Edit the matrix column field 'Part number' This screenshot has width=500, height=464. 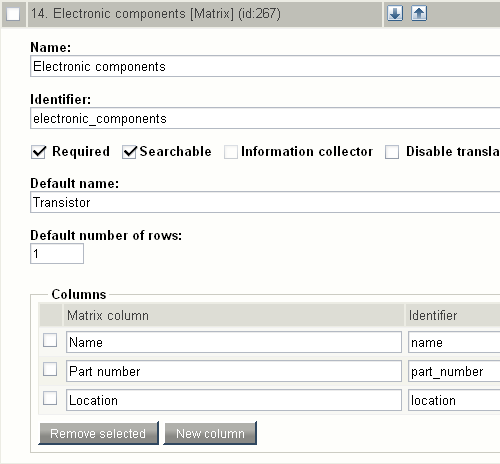[234, 371]
